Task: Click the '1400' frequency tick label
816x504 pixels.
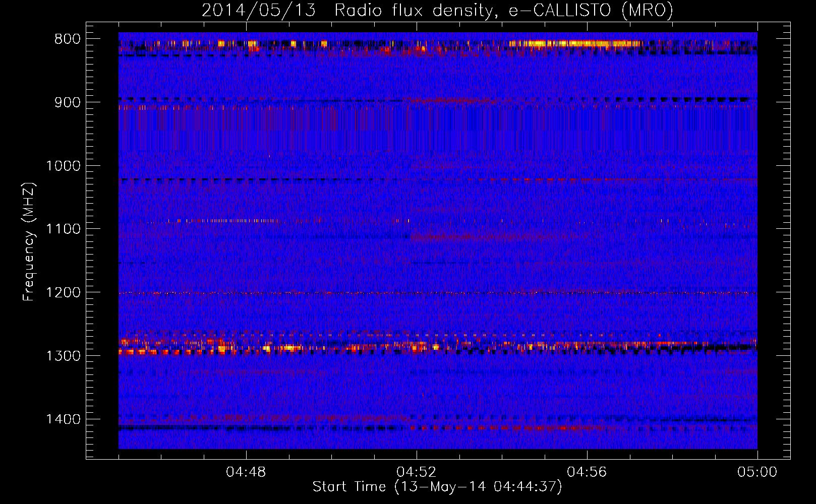Action: point(63,419)
